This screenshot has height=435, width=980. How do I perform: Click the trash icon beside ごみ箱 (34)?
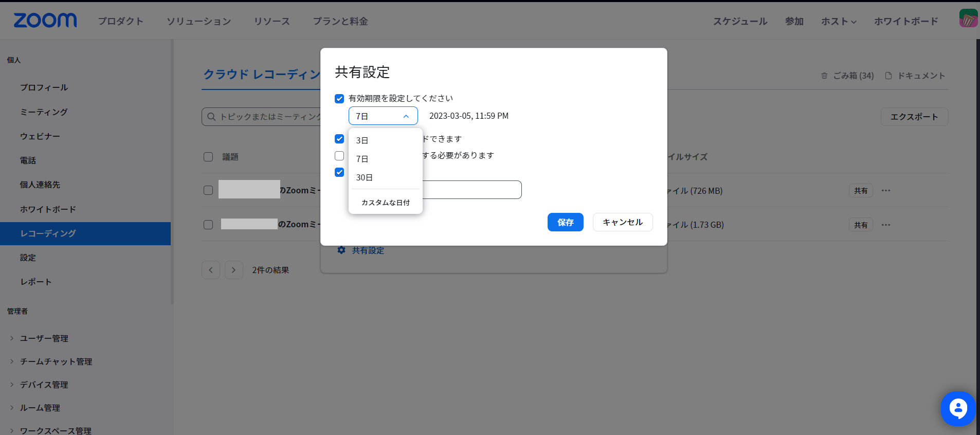pos(824,76)
